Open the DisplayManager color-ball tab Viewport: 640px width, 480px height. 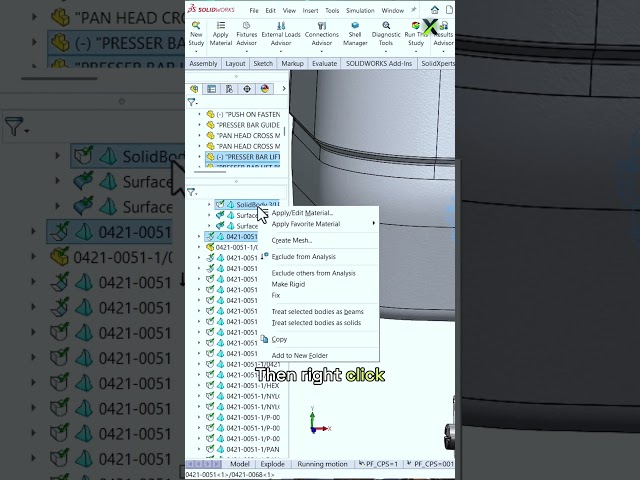click(x=264, y=89)
